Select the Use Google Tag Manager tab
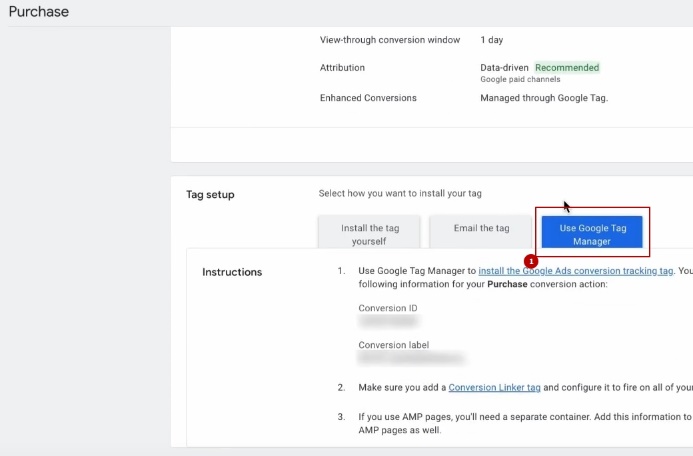Viewport: 693px width, 456px height. (x=592, y=234)
